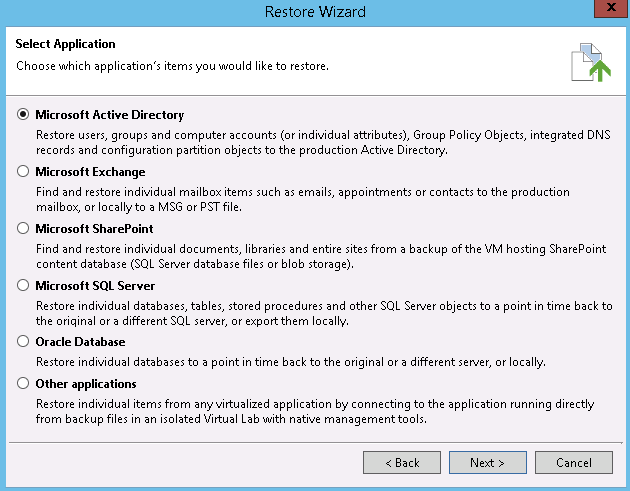The width and height of the screenshot is (630, 491).
Task: Cancel the Restore Wizard
Action: (574, 462)
